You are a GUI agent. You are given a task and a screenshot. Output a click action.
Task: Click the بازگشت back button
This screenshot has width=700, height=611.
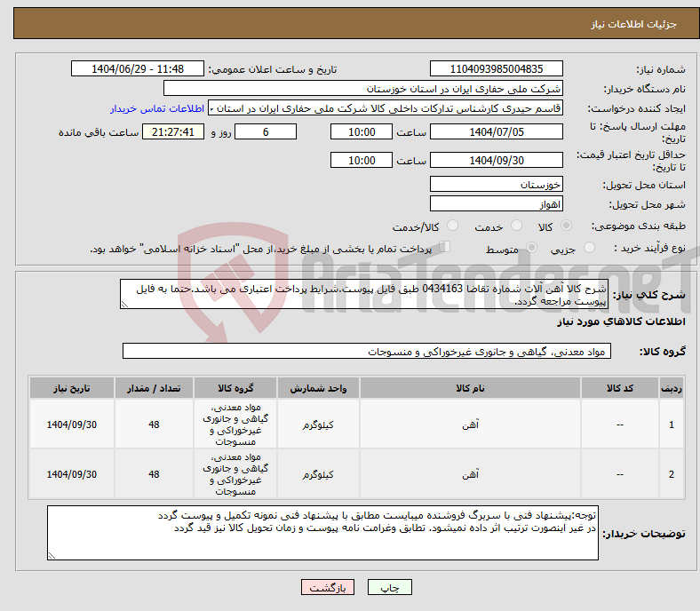(328, 587)
